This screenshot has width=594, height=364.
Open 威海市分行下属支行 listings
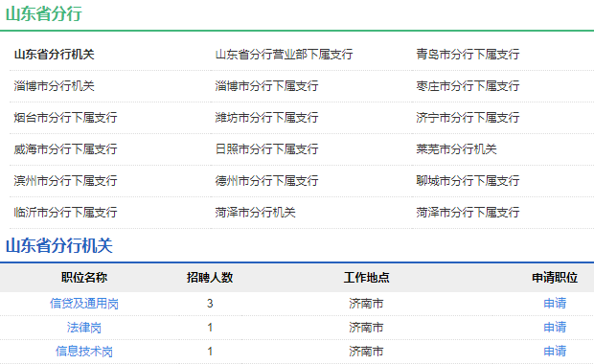65,149
